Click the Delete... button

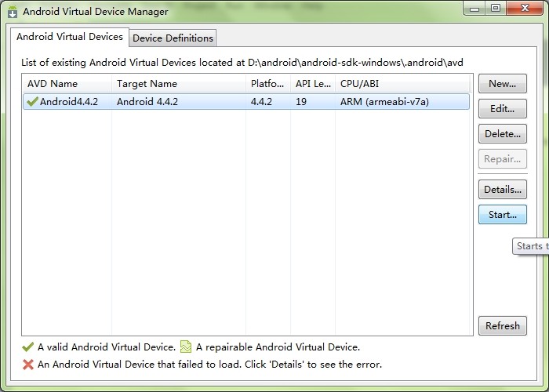pyautogui.click(x=503, y=134)
